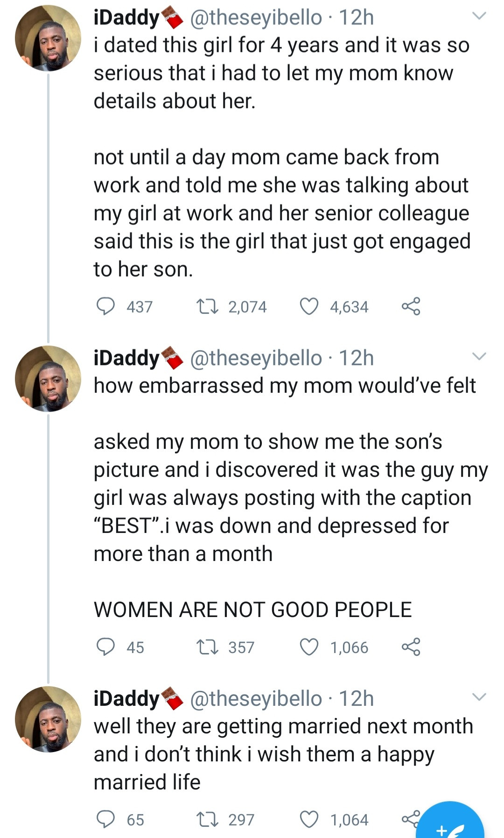Retweet the second tweet with 357 retweets
Viewport: 504px width, 838px height.
tap(204, 647)
